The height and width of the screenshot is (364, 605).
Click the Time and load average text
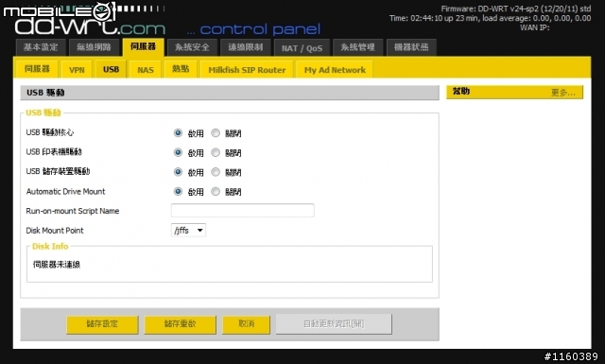(490, 18)
